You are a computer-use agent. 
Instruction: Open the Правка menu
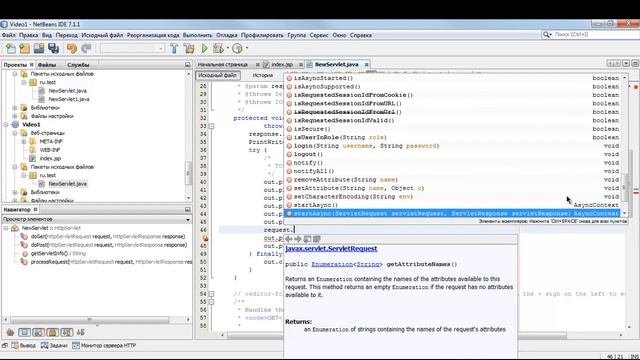29,35
